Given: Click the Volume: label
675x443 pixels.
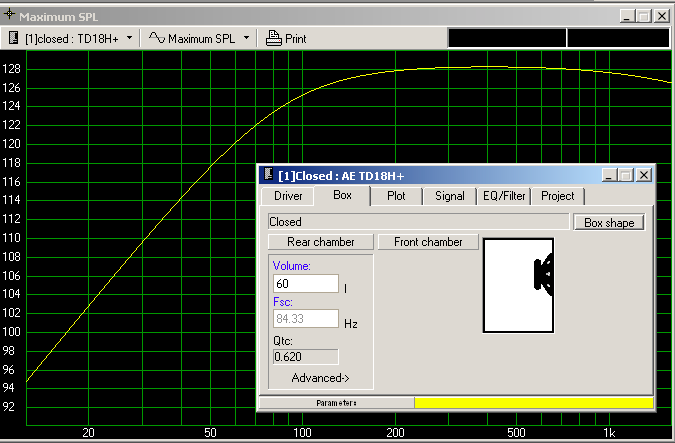Looking at the screenshot, I should tap(291, 266).
